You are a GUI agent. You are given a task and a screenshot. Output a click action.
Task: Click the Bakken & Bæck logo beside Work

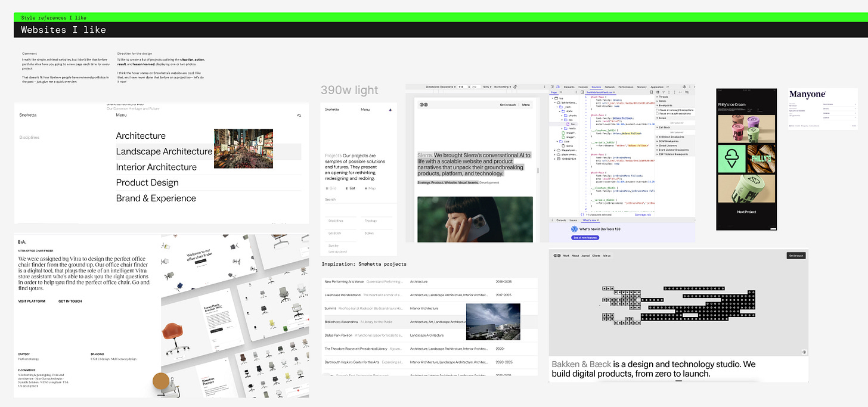(x=557, y=256)
